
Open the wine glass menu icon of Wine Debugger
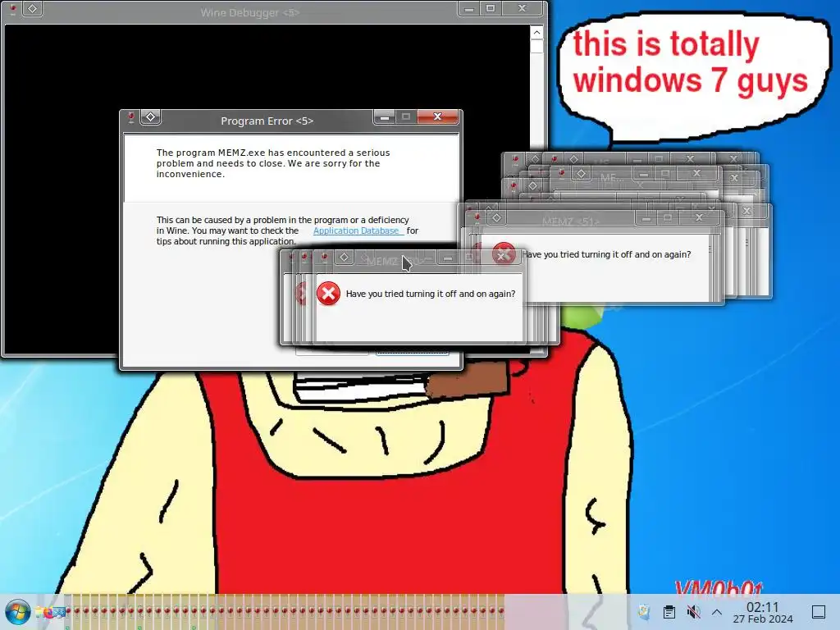(x=13, y=9)
